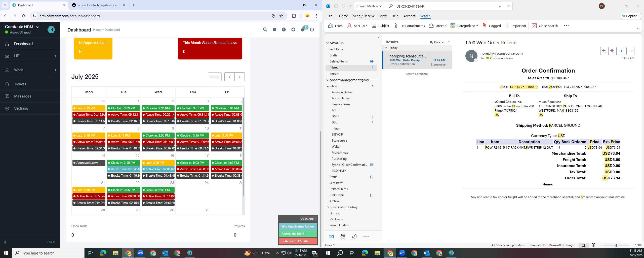Screen dimensions: 644x258
Task: Open Outlook Mail view icon
Action: coord(331,237)
